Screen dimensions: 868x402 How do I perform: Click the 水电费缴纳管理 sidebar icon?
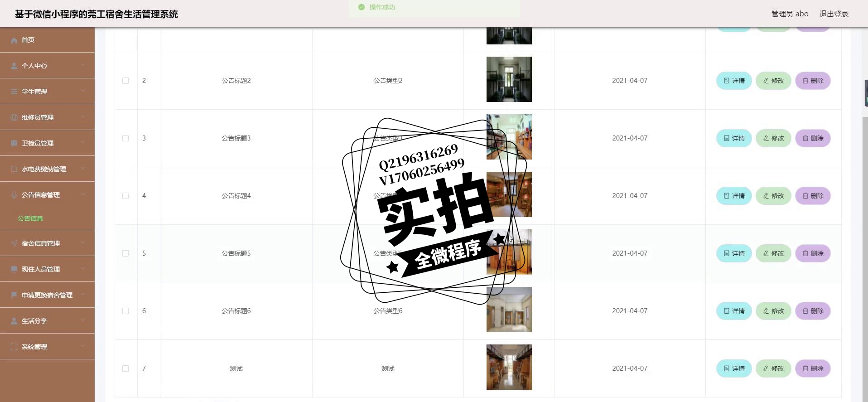(14, 169)
